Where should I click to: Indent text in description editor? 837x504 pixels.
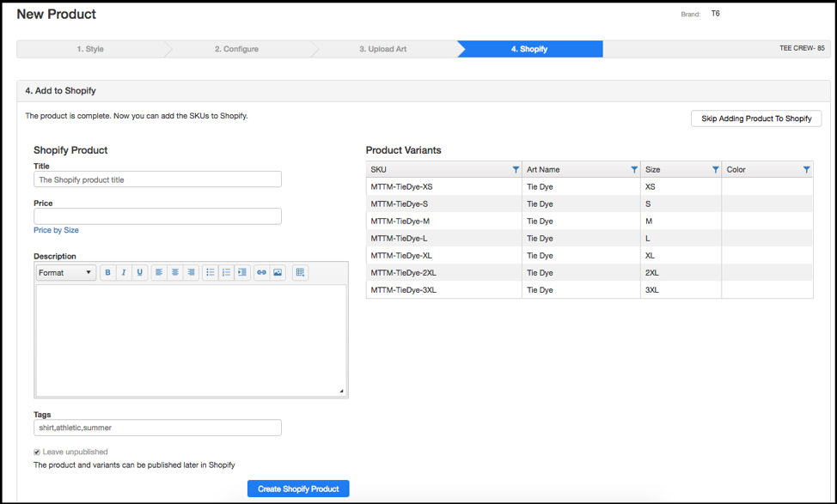pos(242,272)
